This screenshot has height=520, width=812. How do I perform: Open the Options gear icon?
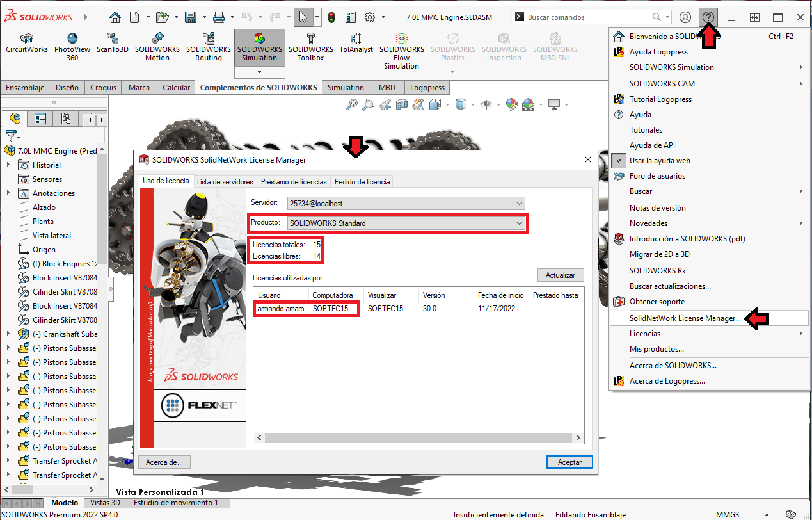[370, 17]
